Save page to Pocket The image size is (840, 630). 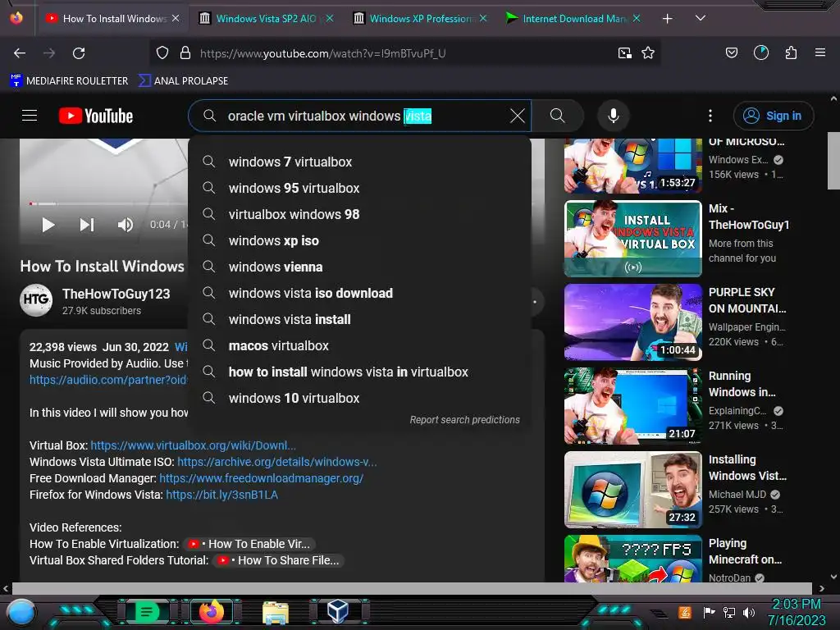(x=731, y=52)
